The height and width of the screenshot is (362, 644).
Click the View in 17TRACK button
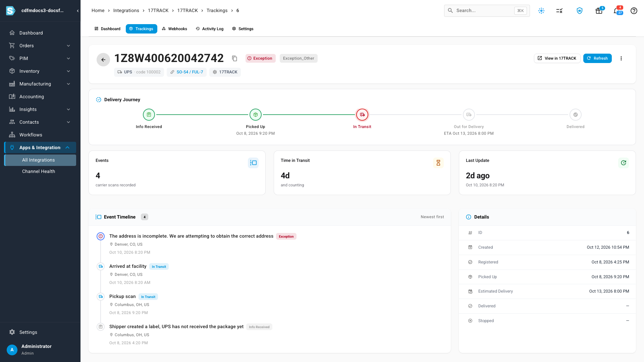[557, 58]
